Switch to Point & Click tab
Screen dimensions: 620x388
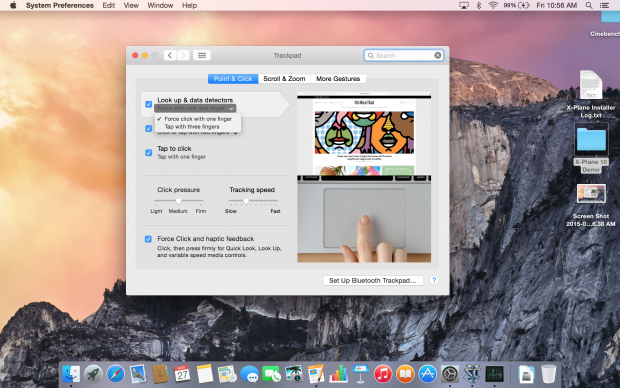tap(233, 79)
